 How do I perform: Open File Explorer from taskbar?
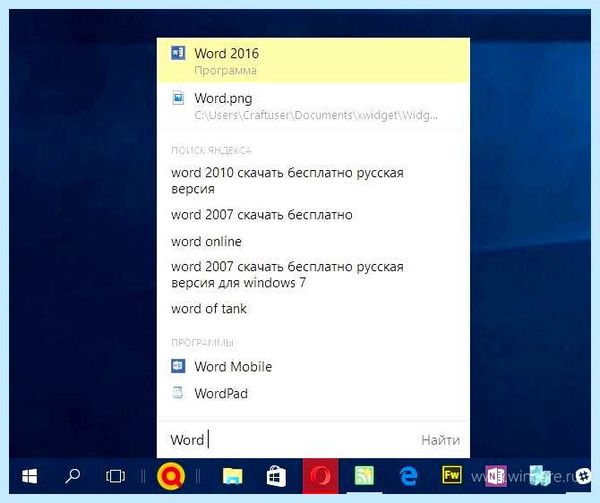coord(233,476)
